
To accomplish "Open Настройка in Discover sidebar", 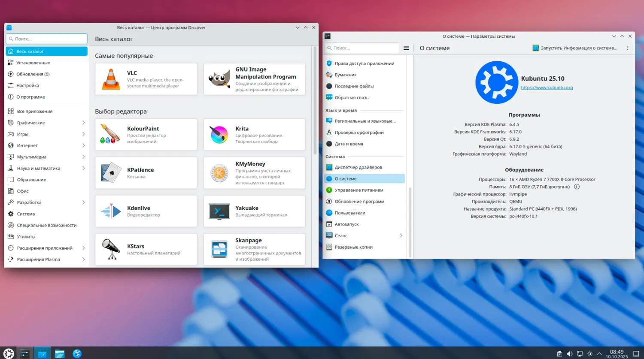I will [x=47, y=85].
